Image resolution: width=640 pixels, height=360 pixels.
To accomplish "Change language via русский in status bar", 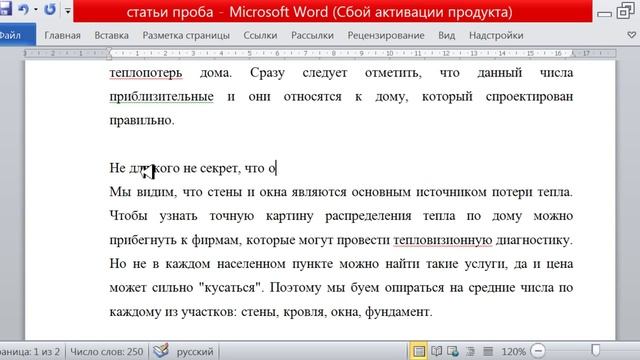I will point(195,351).
